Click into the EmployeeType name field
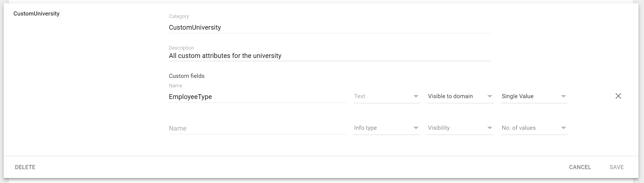Screen dimensions: 644x183 (x=257, y=97)
